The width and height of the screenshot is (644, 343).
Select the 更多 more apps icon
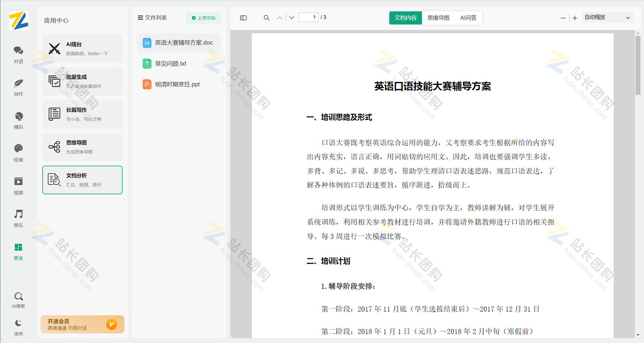point(18,252)
